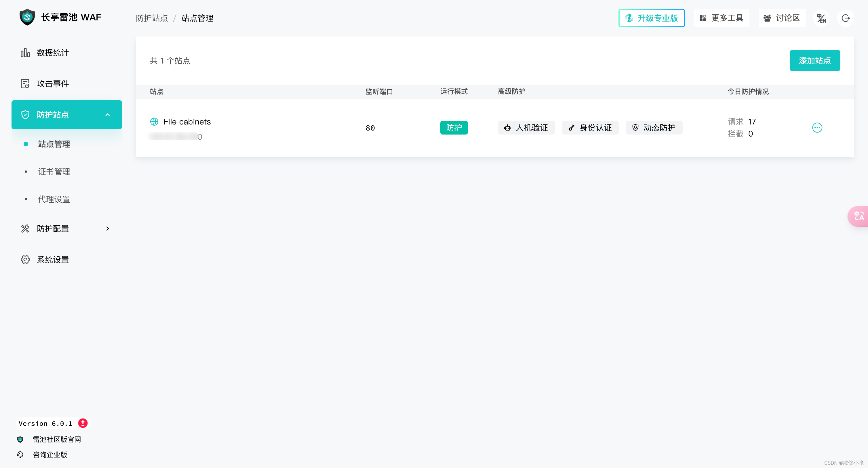Click the logout icon at top right
The height and width of the screenshot is (468, 868).
point(846,18)
